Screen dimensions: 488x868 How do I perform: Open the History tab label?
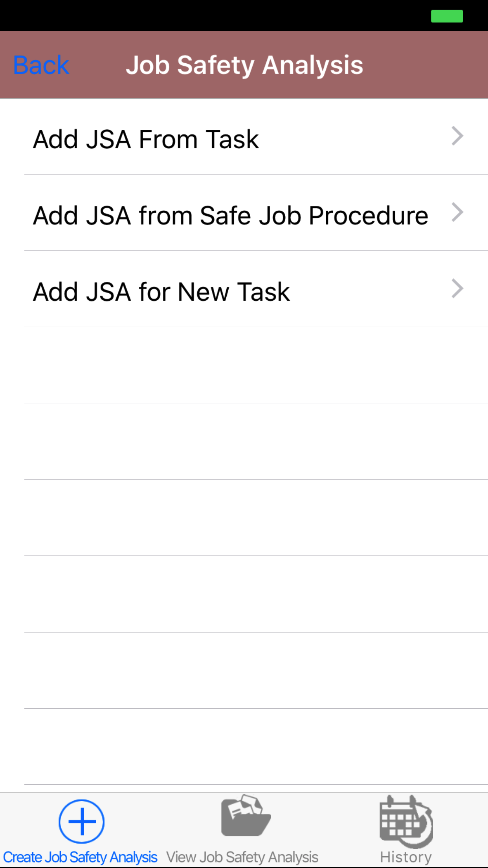[406, 857]
